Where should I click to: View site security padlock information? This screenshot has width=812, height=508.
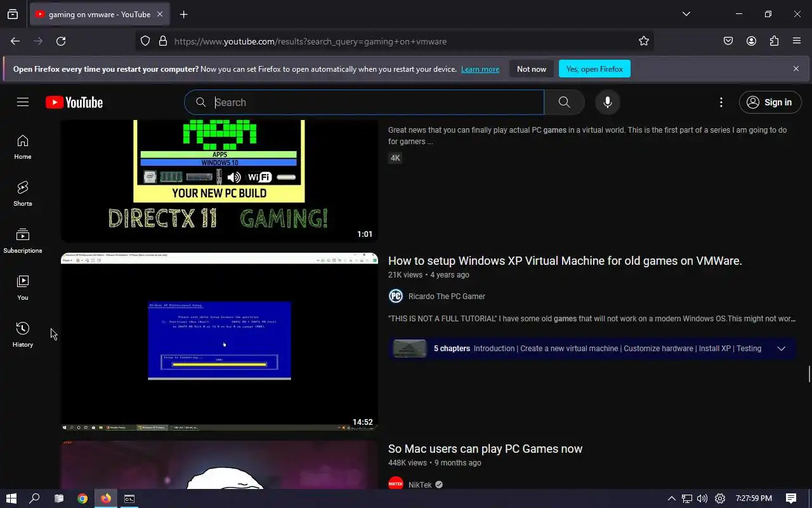coord(163,41)
